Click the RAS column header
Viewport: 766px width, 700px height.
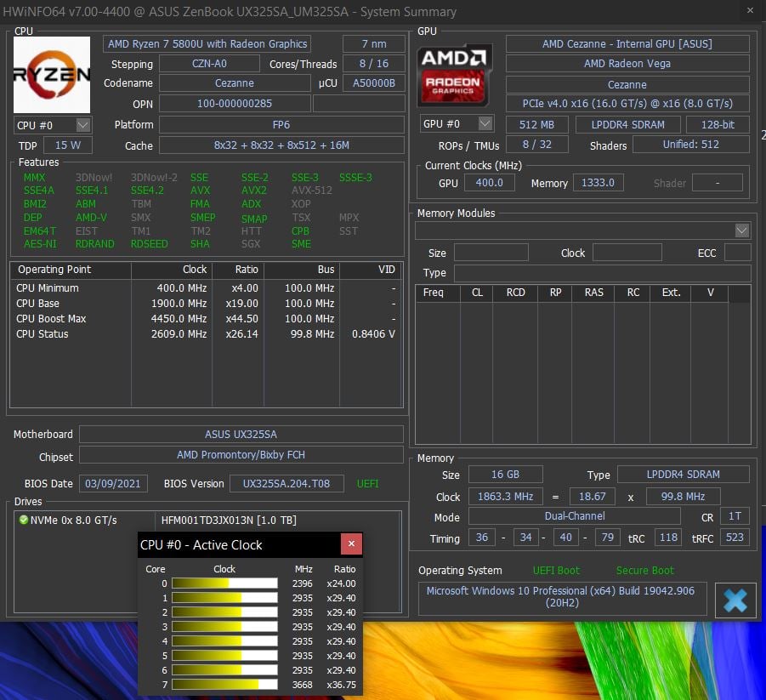[x=593, y=293]
